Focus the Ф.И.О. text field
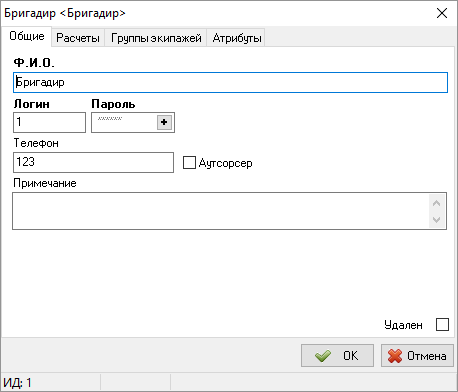The image size is (458, 392). (230, 82)
